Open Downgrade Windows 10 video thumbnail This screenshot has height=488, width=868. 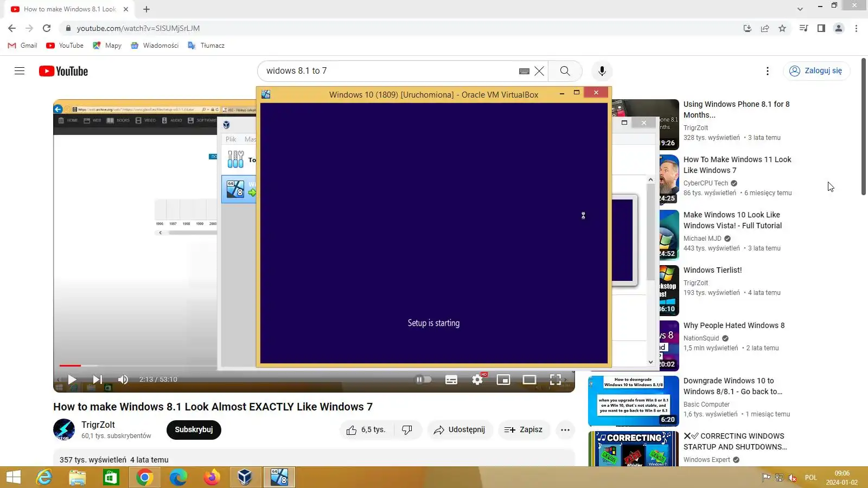pyautogui.click(x=634, y=401)
